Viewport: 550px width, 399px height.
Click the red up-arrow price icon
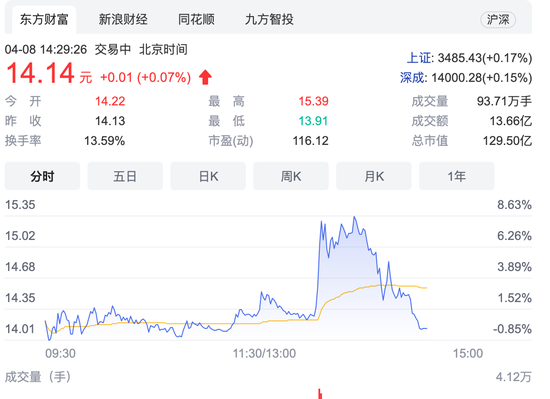(x=205, y=77)
